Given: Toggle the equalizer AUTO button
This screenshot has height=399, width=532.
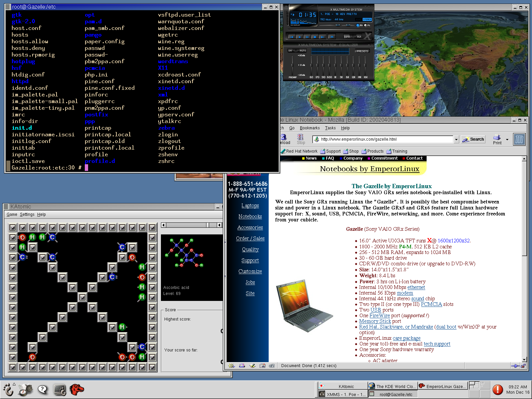Looking at the screenshot, I should tap(302, 51).
